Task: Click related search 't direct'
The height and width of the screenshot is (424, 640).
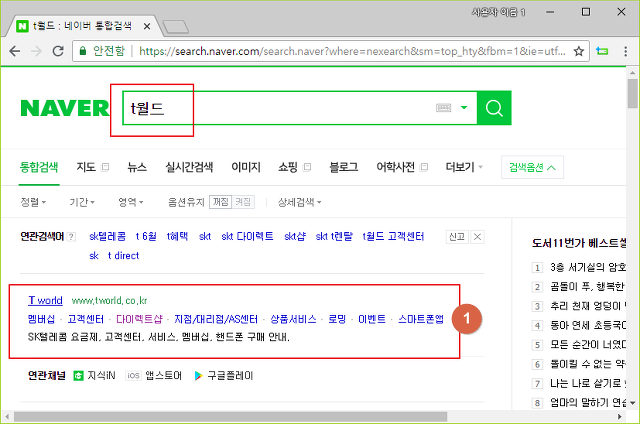Action: [x=123, y=255]
